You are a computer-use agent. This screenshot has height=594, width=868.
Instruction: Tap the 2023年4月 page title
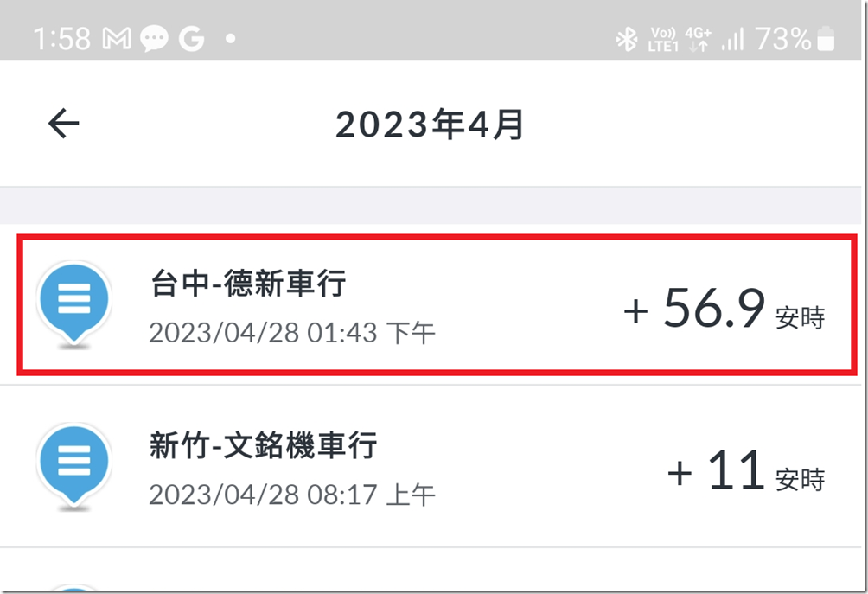[x=430, y=125]
